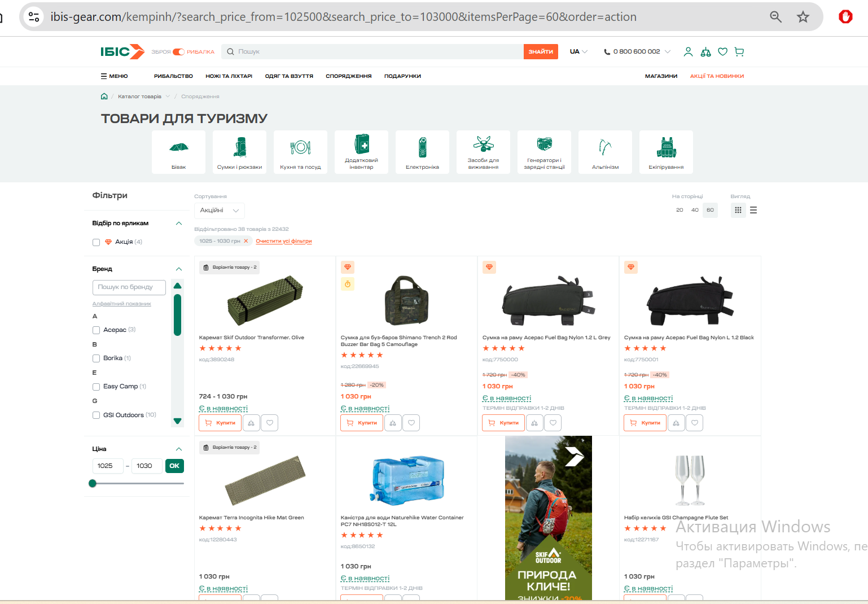The width and height of the screenshot is (868, 604).
Task: Click the Пошук по бренду field
Action: (129, 287)
